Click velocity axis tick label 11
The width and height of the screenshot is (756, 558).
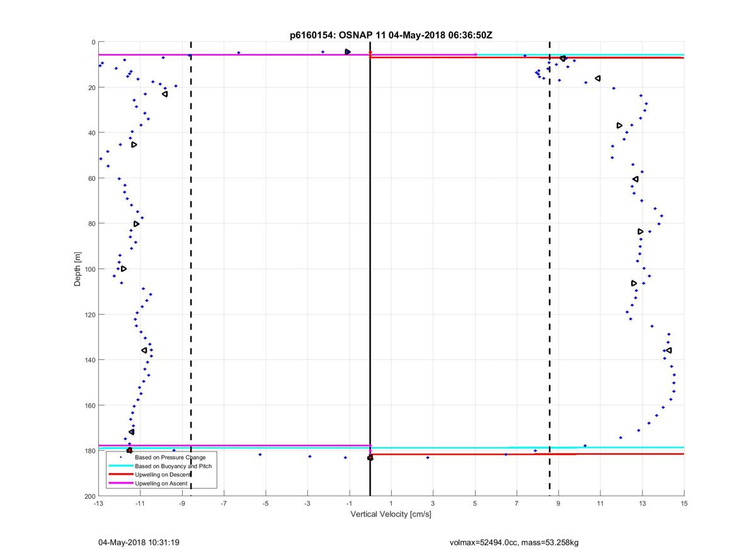tap(600, 504)
